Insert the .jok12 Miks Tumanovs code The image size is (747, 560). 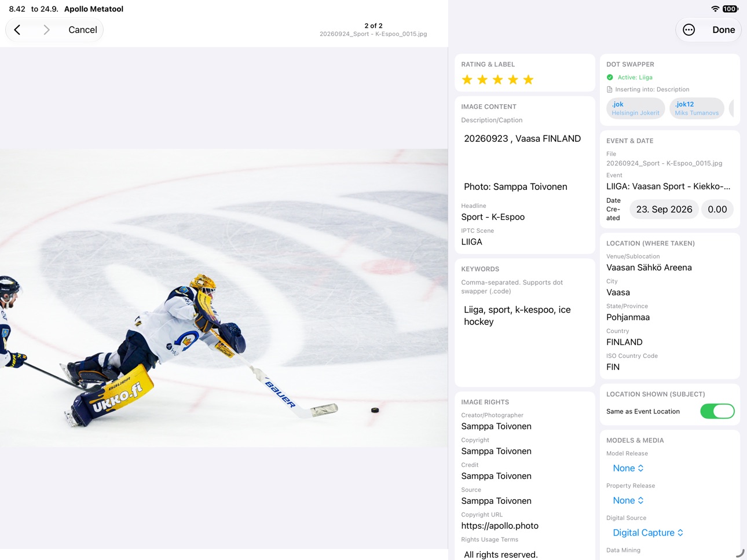(x=697, y=108)
